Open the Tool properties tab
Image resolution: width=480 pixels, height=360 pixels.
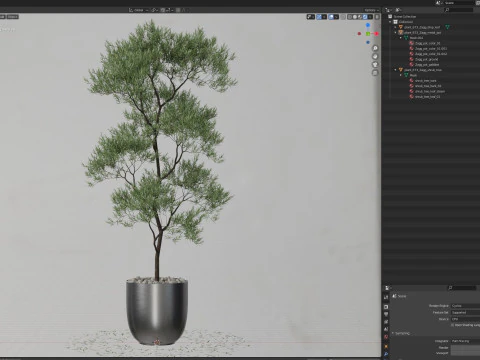click(x=386, y=297)
